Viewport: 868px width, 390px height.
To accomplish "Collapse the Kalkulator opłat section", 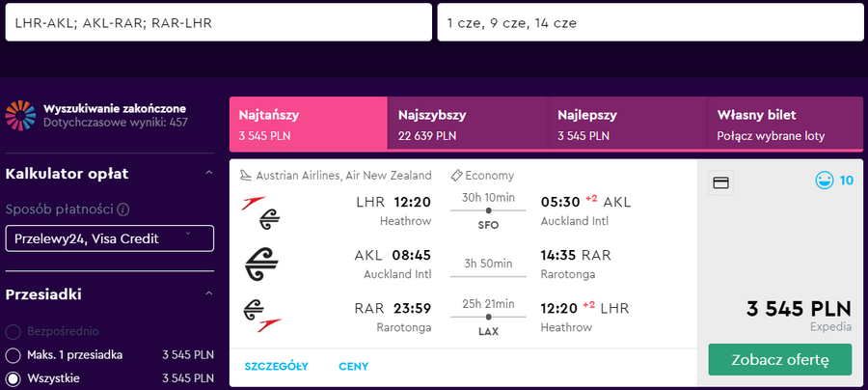I will coord(208,174).
